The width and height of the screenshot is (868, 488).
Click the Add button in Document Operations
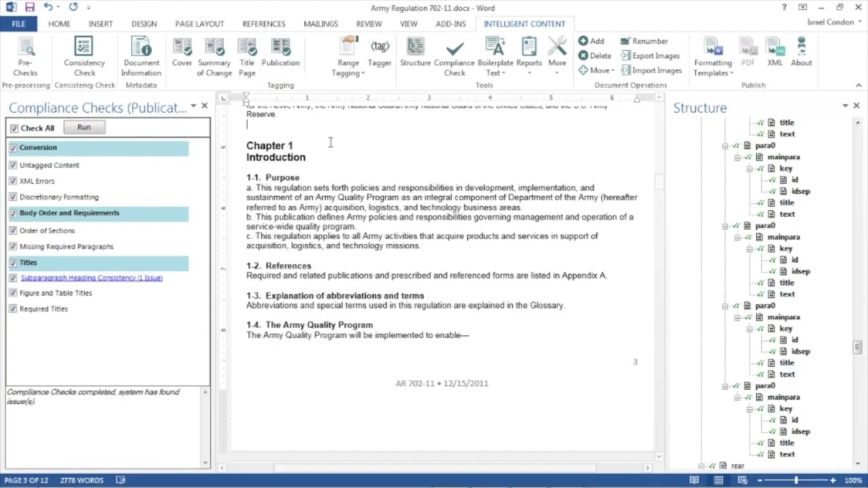(591, 41)
